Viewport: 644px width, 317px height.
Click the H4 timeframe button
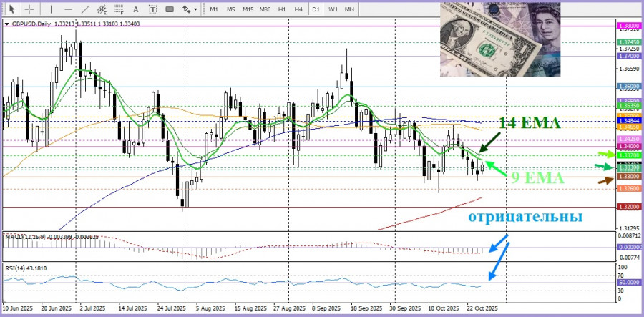pyautogui.click(x=298, y=9)
